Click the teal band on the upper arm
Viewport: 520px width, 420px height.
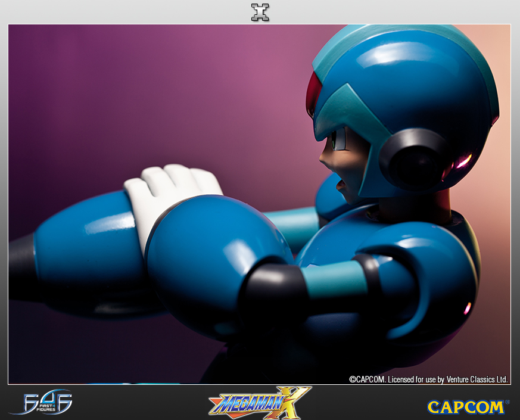[x=334, y=280]
